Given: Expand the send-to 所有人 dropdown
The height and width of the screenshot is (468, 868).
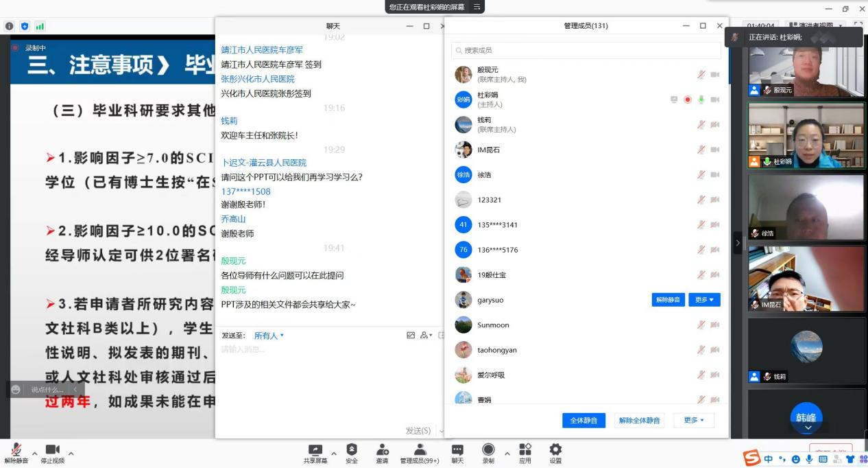Looking at the screenshot, I should (269, 336).
